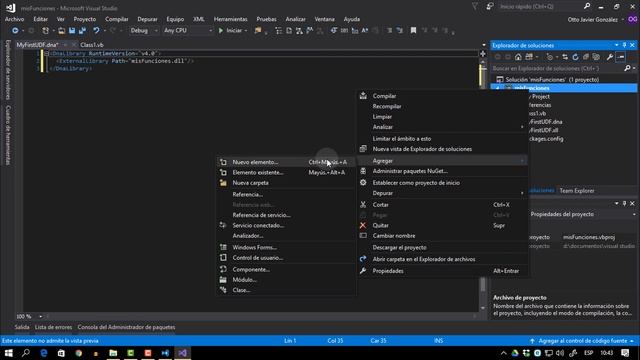Open dropdown arrow beside Iniciar
Image resolution: width=640 pixels, height=360 pixels.
coord(246,31)
